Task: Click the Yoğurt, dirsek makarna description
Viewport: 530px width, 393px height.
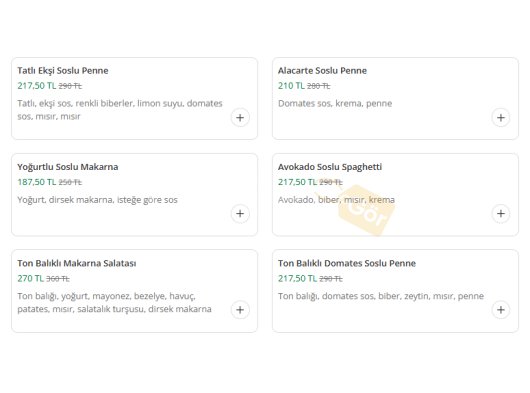Action: [97, 200]
